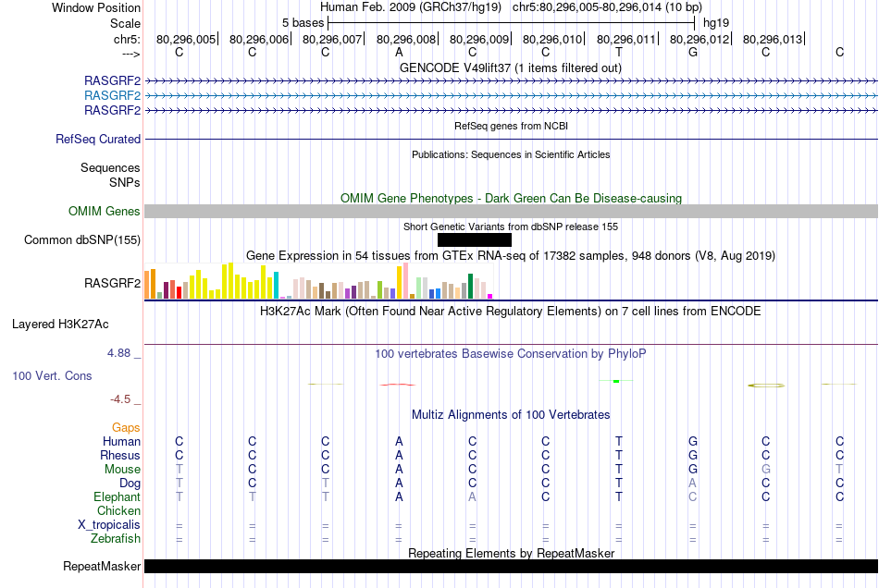Viewport: 879px width, 588px height.
Task: Open the RepeatMasker track label
Action: (102, 566)
